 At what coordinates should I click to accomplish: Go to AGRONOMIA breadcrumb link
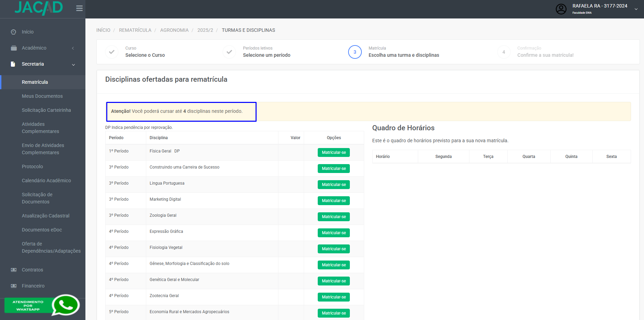coord(174,30)
